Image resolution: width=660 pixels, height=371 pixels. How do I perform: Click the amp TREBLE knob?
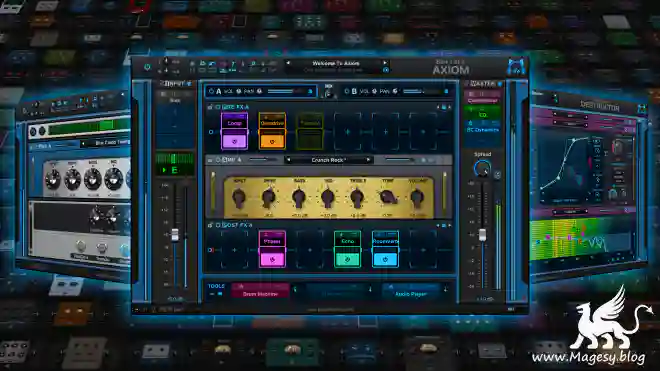pyautogui.click(x=357, y=198)
